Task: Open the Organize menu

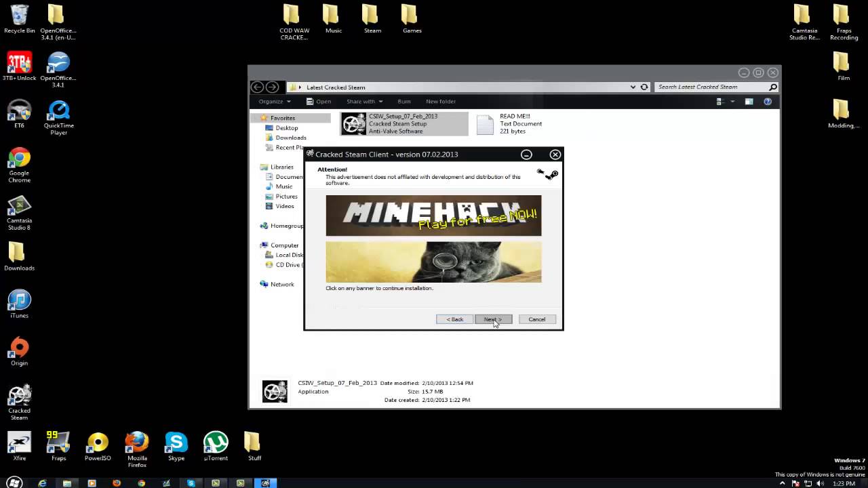Action: [x=274, y=102]
